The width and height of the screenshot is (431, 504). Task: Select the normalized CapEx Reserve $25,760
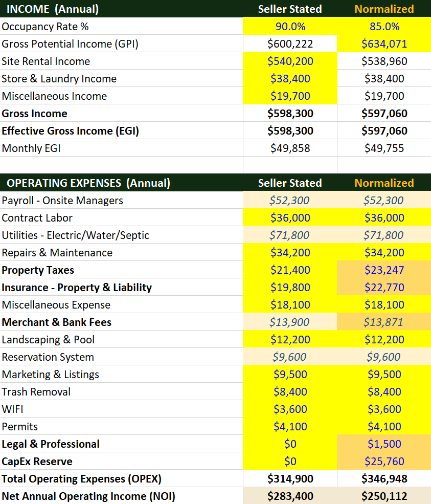(x=384, y=461)
